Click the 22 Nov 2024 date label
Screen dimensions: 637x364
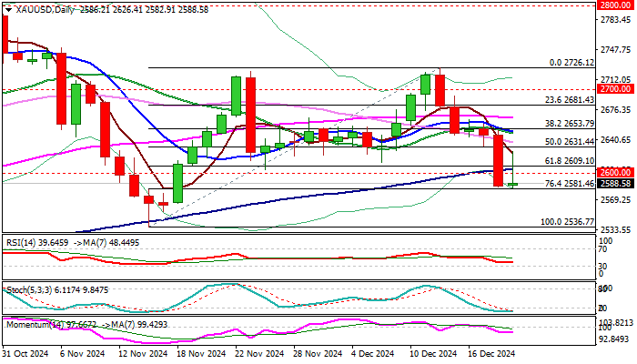click(x=248, y=354)
